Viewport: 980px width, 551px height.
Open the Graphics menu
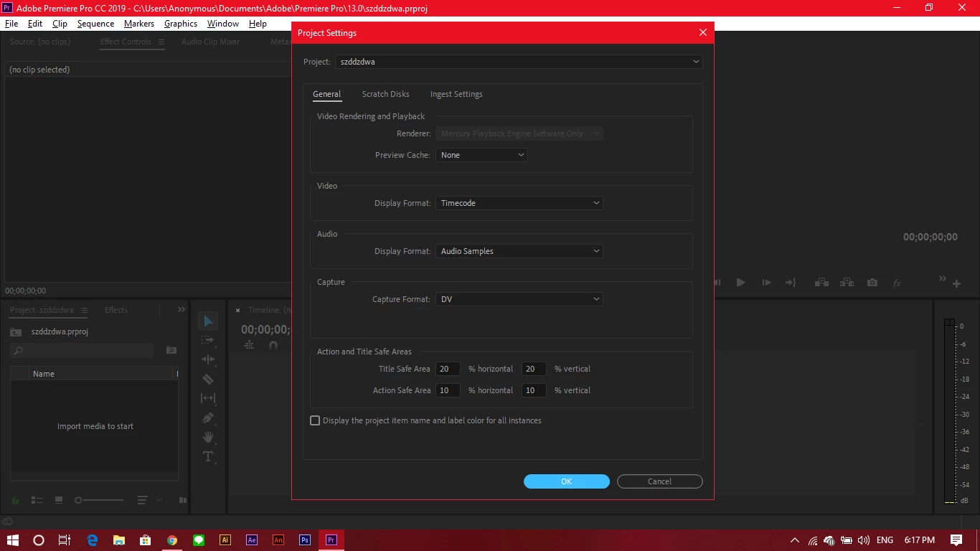coord(181,24)
